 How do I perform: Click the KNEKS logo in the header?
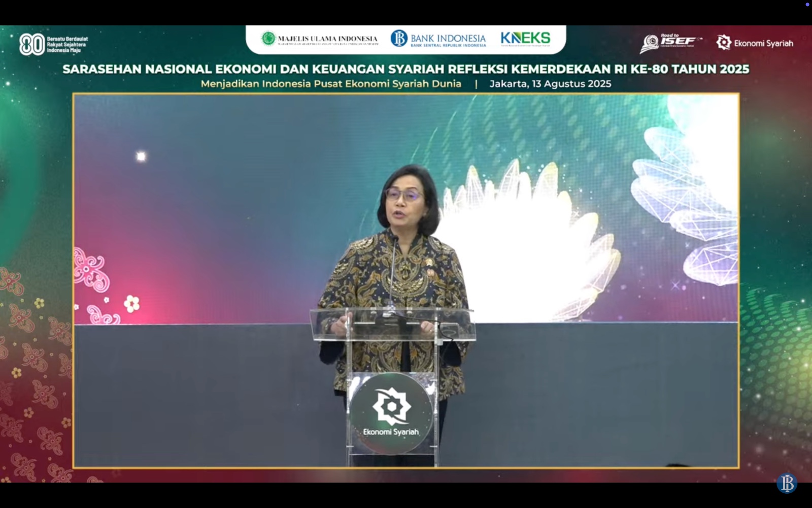coord(525,39)
